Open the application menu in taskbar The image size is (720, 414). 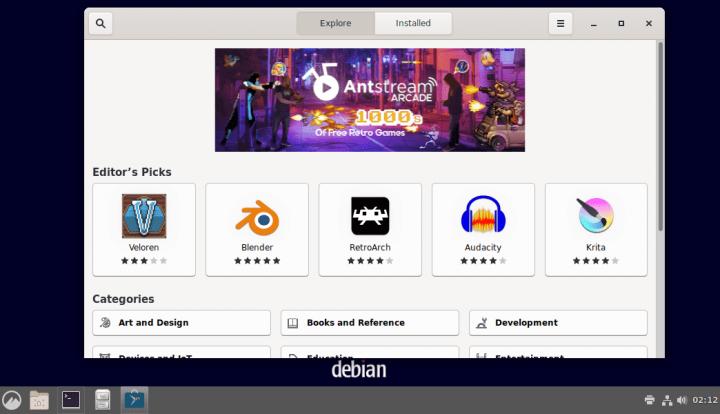tap(11, 400)
